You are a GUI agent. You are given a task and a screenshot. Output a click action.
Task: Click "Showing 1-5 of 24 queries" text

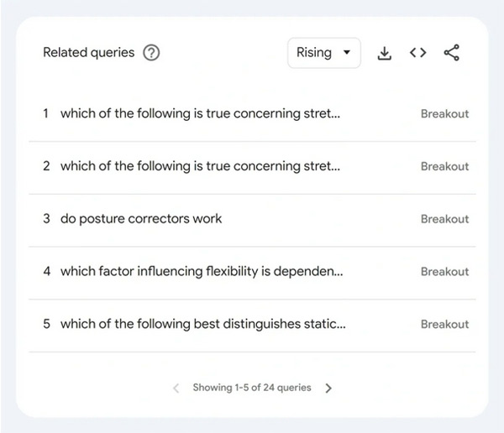coord(251,388)
